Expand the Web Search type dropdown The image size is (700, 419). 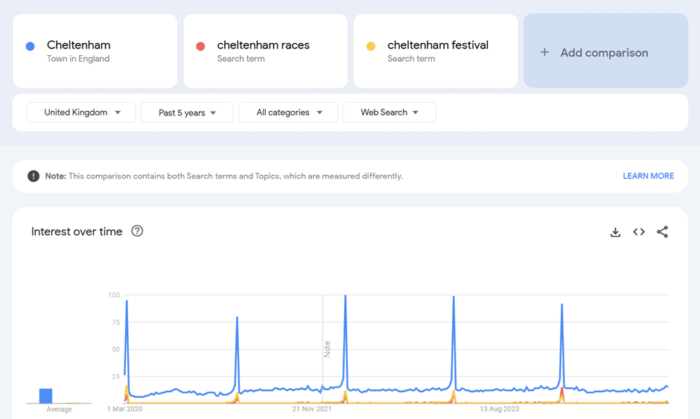388,113
